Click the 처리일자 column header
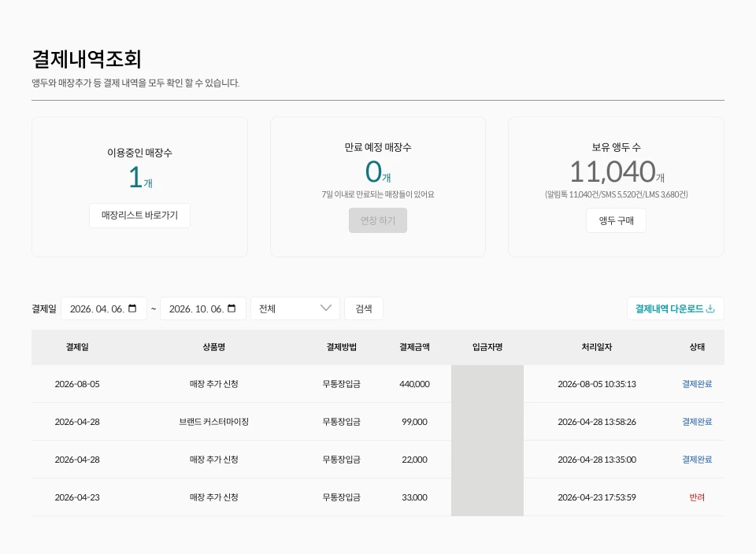The width and height of the screenshot is (756, 554). [596, 347]
